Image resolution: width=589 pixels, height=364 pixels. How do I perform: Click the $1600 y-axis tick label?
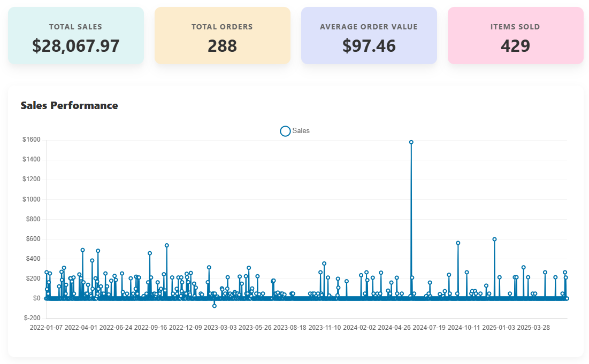click(31, 140)
